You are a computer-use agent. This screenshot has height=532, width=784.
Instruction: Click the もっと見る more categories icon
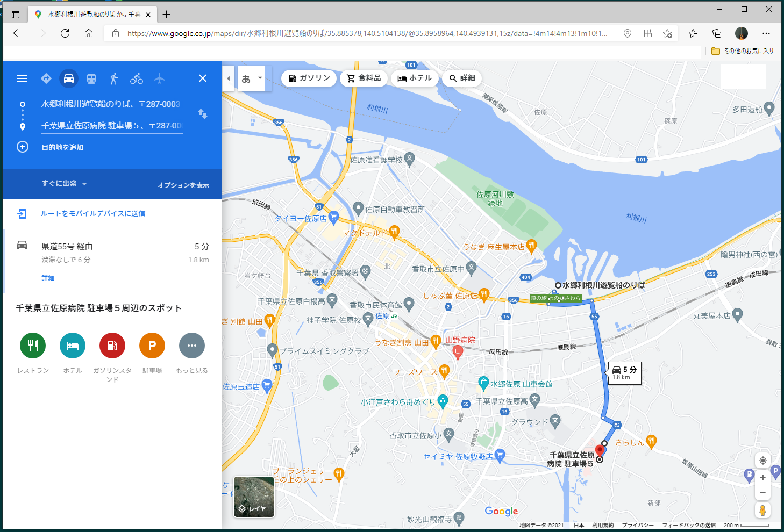point(192,346)
